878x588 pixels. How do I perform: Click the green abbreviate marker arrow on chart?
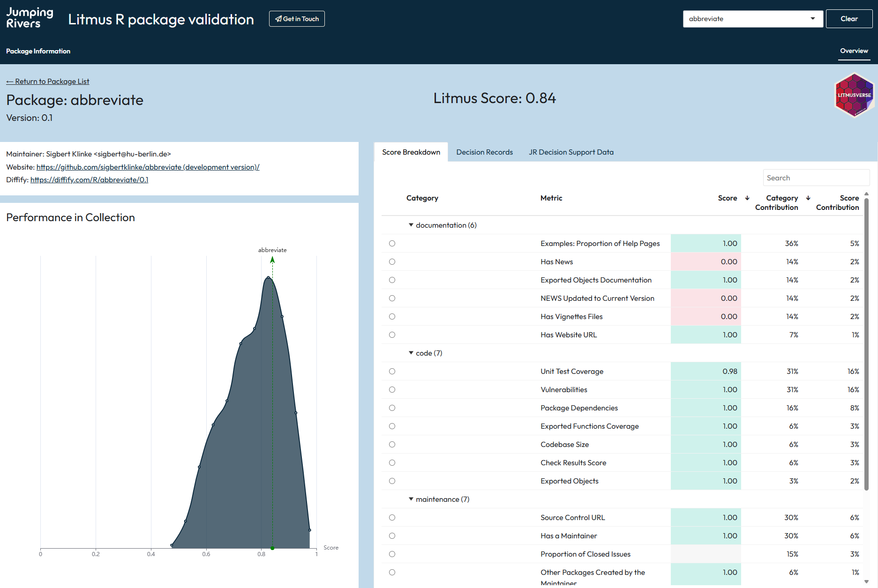point(272,259)
